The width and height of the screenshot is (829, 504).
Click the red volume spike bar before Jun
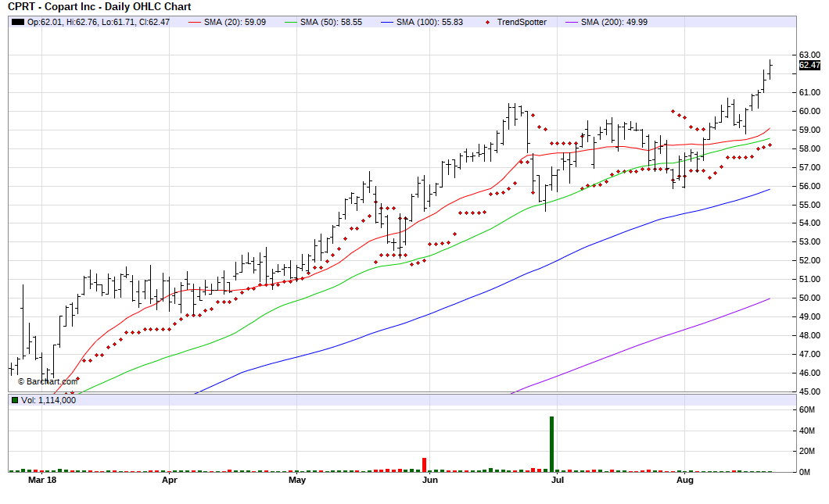(x=424, y=465)
